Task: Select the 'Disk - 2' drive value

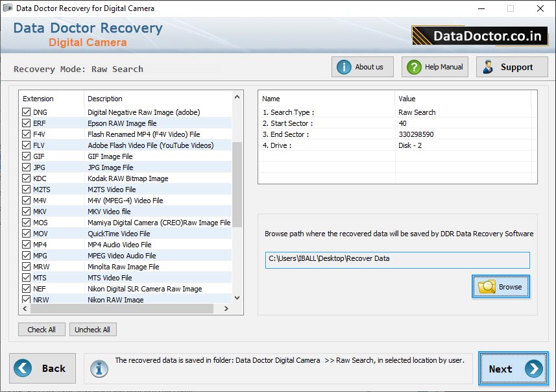Action: point(410,145)
